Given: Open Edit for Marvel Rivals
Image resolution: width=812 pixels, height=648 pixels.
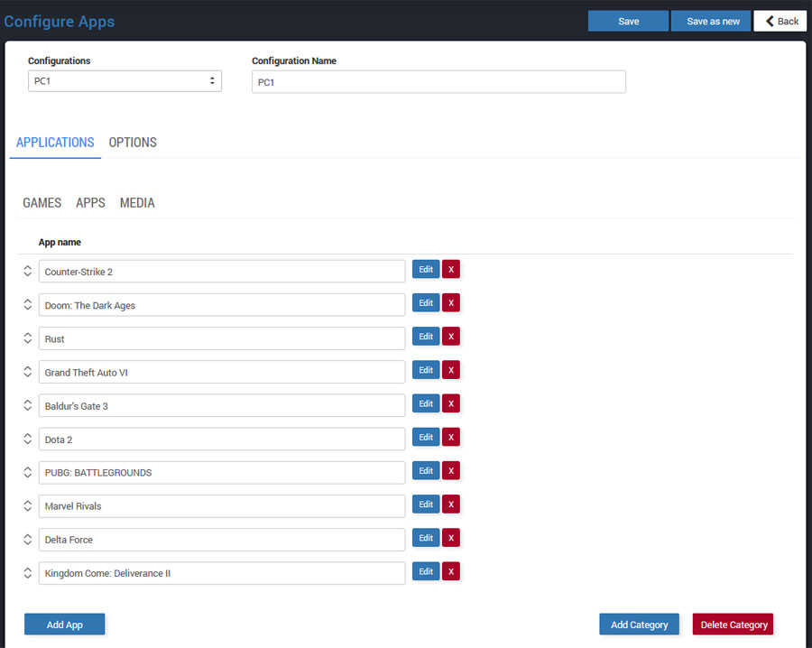Looking at the screenshot, I should coord(426,504).
